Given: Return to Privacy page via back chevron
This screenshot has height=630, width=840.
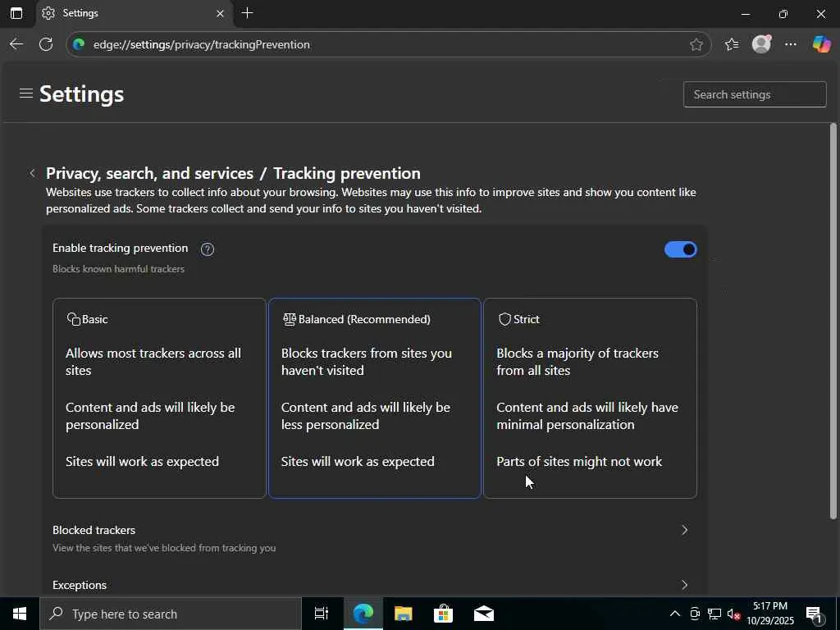Looking at the screenshot, I should coord(32,173).
